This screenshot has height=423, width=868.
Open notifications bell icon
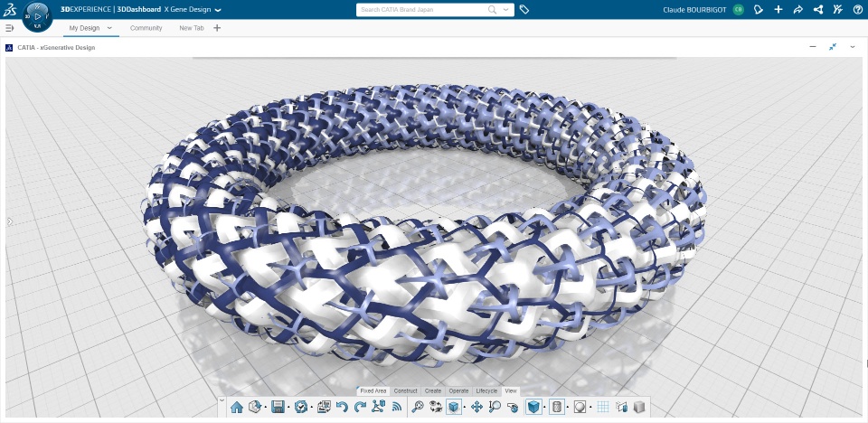pyautogui.click(x=759, y=10)
